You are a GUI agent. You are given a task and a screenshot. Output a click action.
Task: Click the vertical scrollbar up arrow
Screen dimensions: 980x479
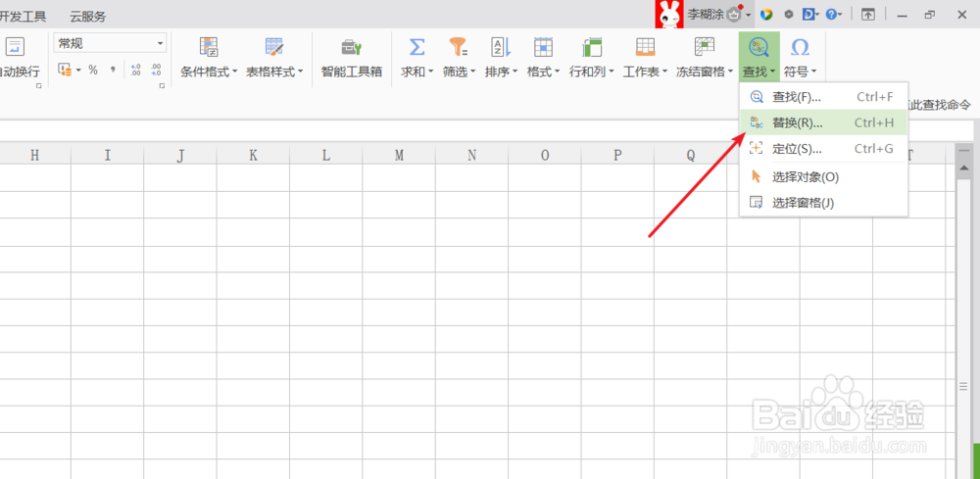coord(963,169)
